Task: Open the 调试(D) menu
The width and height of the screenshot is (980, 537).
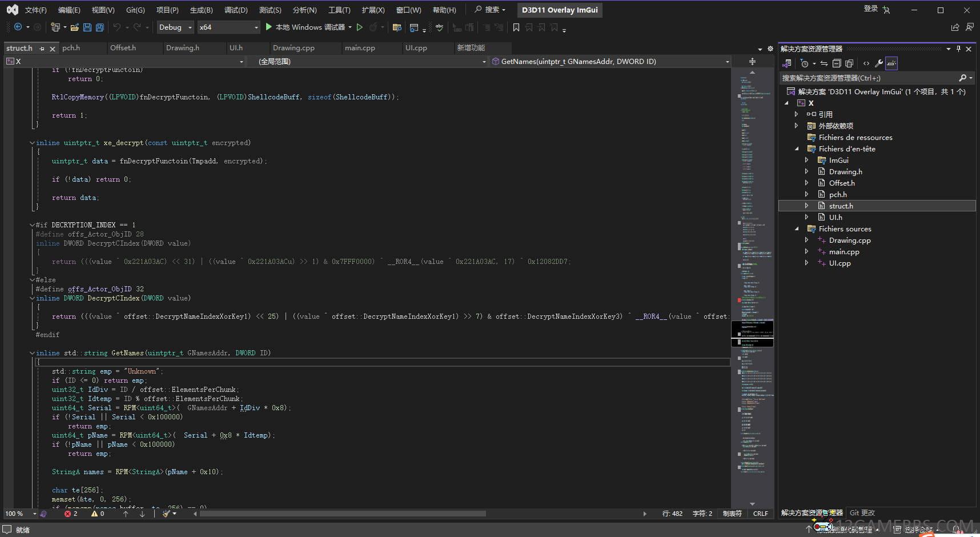Action: (235, 10)
